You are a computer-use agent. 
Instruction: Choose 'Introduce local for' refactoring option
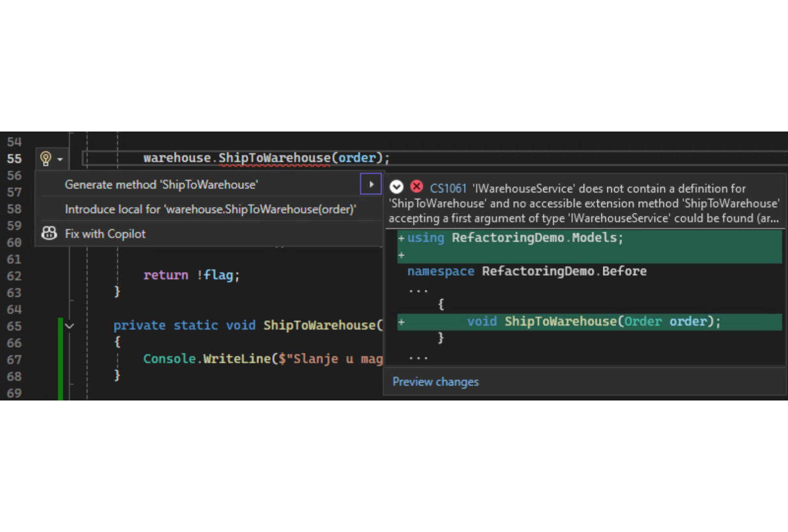[210, 209]
